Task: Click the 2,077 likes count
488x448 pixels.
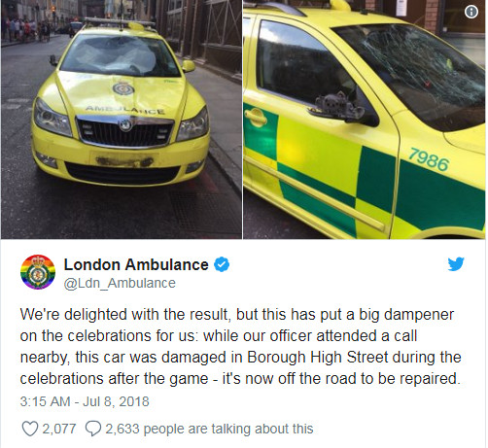Action: [59, 429]
